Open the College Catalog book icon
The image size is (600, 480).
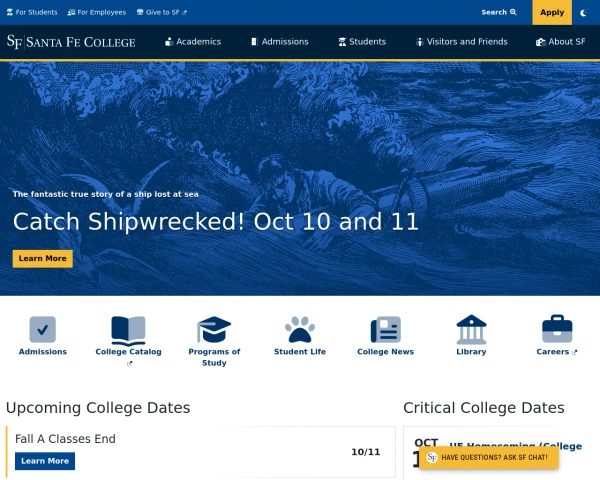128,331
